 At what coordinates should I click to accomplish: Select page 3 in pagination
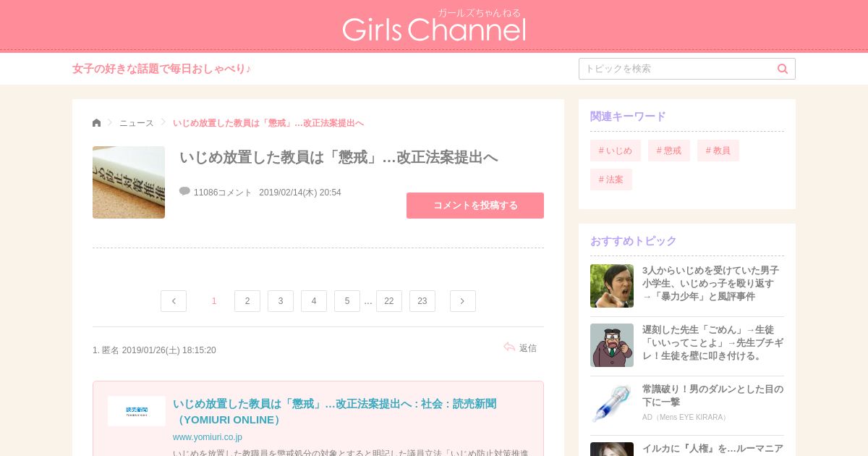pos(281,301)
